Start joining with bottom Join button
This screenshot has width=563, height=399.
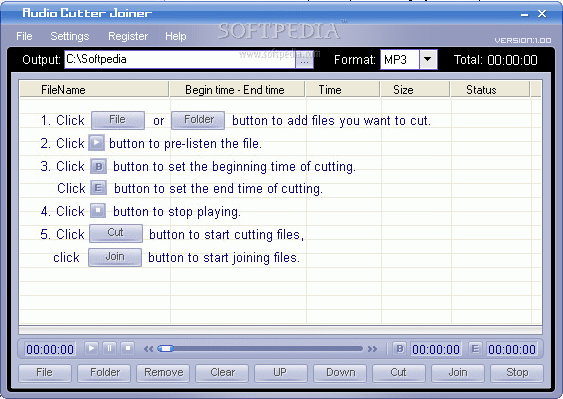coord(458,373)
